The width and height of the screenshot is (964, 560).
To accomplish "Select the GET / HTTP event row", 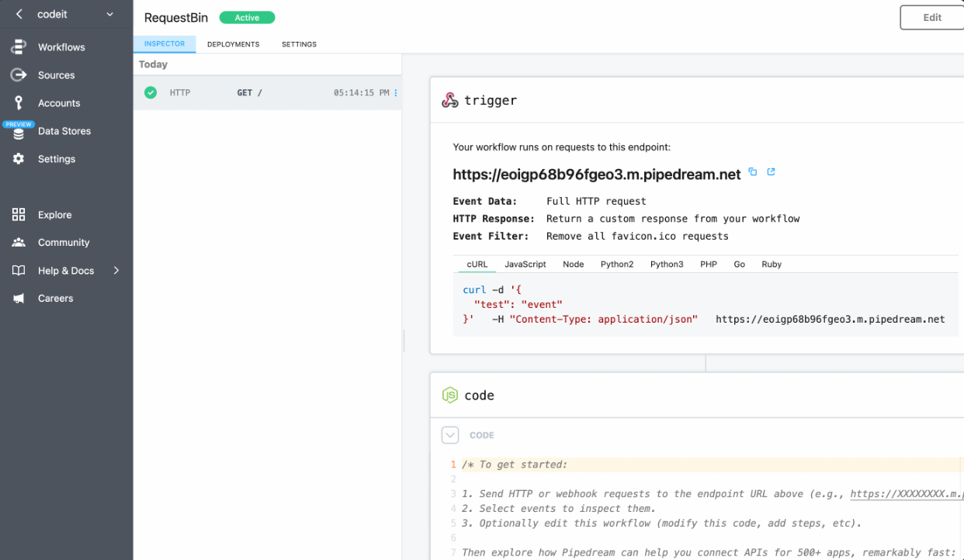I will (x=267, y=93).
